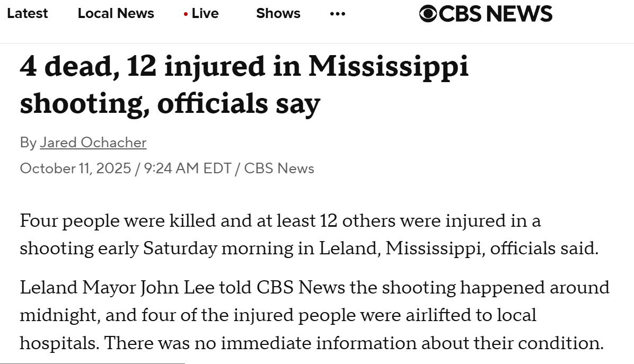The height and width of the screenshot is (364, 634).
Task: Open the Latest news section
Action: pos(28,14)
